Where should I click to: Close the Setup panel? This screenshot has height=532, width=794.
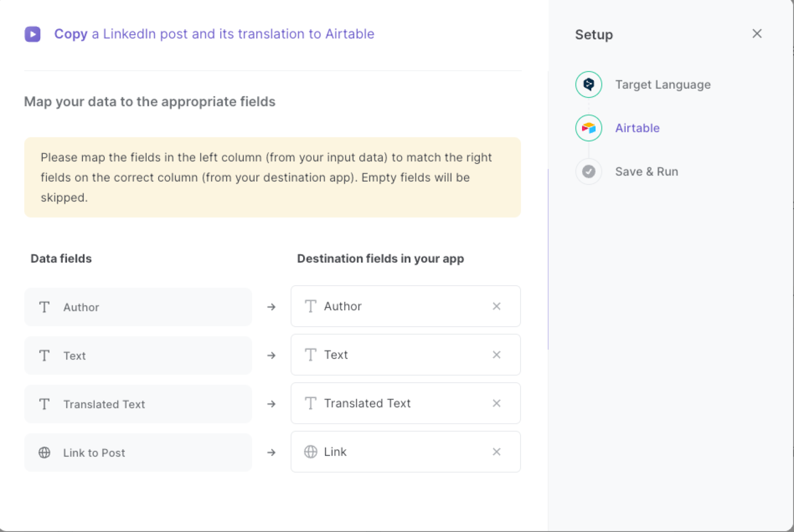756,34
